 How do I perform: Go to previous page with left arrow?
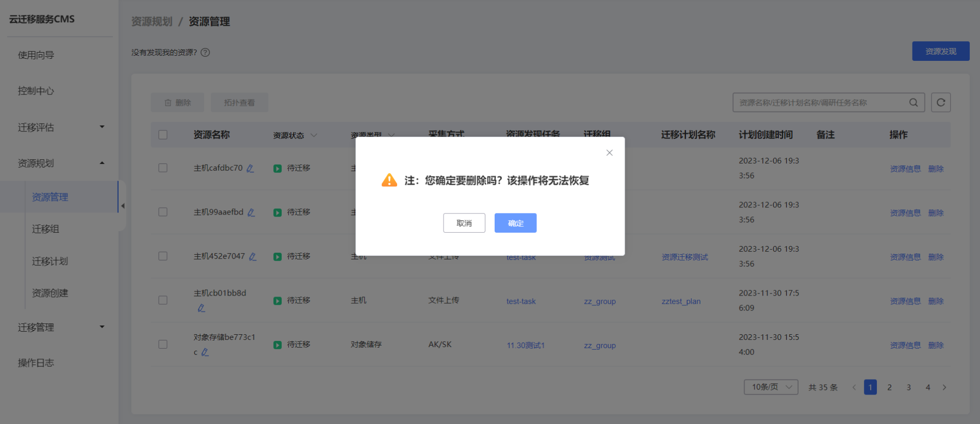(854, 387)
